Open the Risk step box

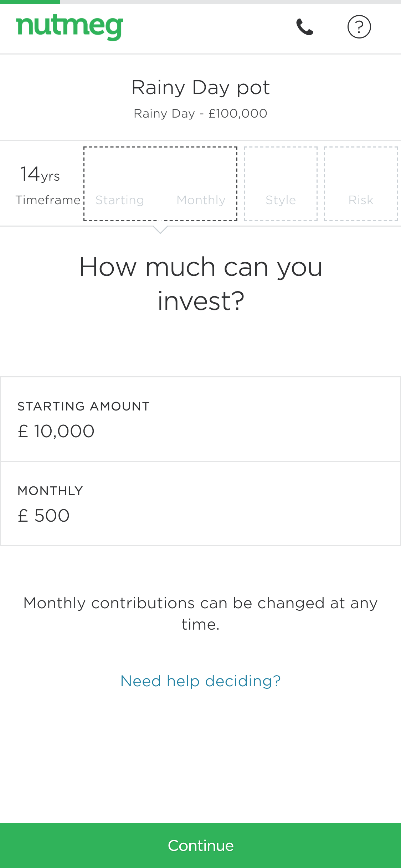click(361, 184)
